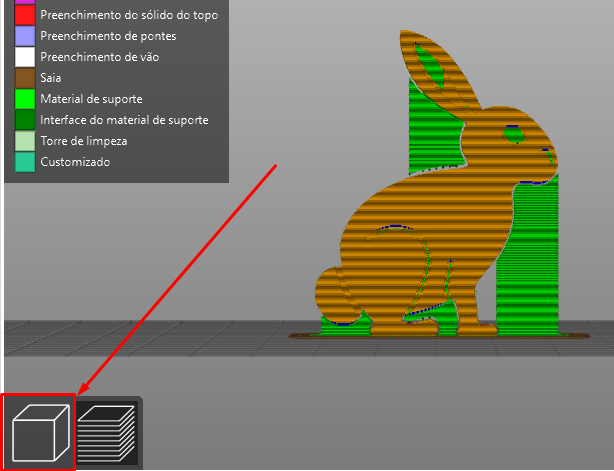The width and height of the screenshot is (614, 471).
Task: Click the bright green Material de suporte swatch
Action: pos(25,99)
